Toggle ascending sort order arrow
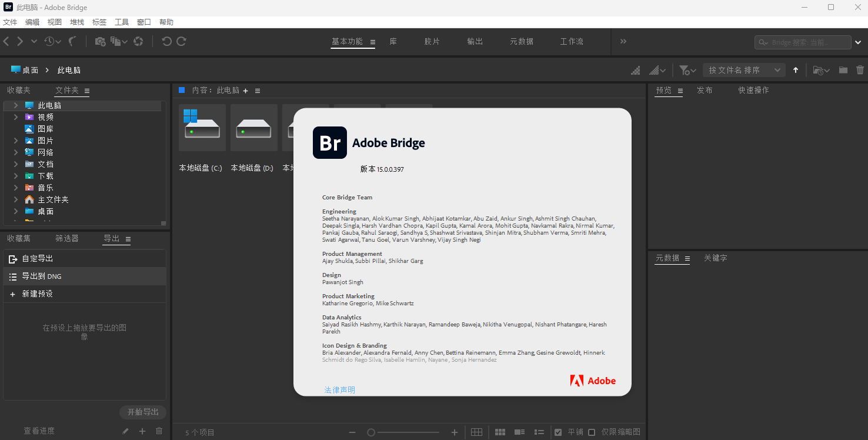 click(796, 70)
